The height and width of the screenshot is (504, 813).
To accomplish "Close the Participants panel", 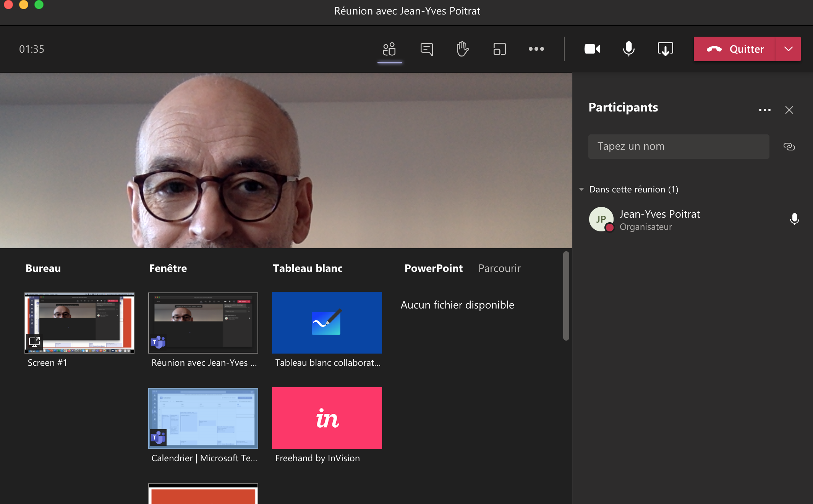I will [789, 110].
